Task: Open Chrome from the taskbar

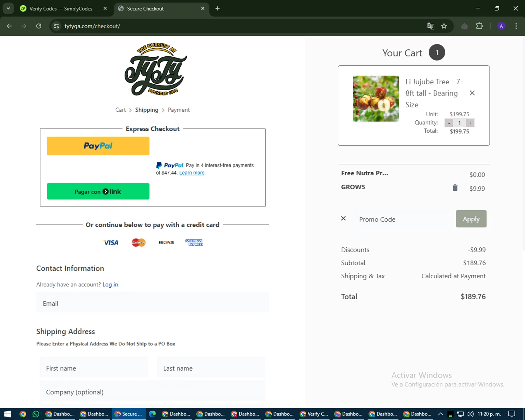Action: pos(23,414)
